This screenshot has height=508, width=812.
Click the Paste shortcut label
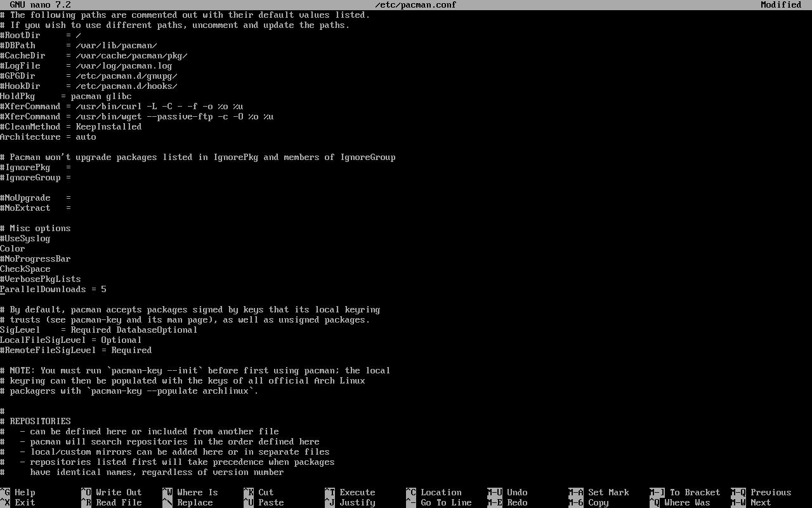(271, 502)
